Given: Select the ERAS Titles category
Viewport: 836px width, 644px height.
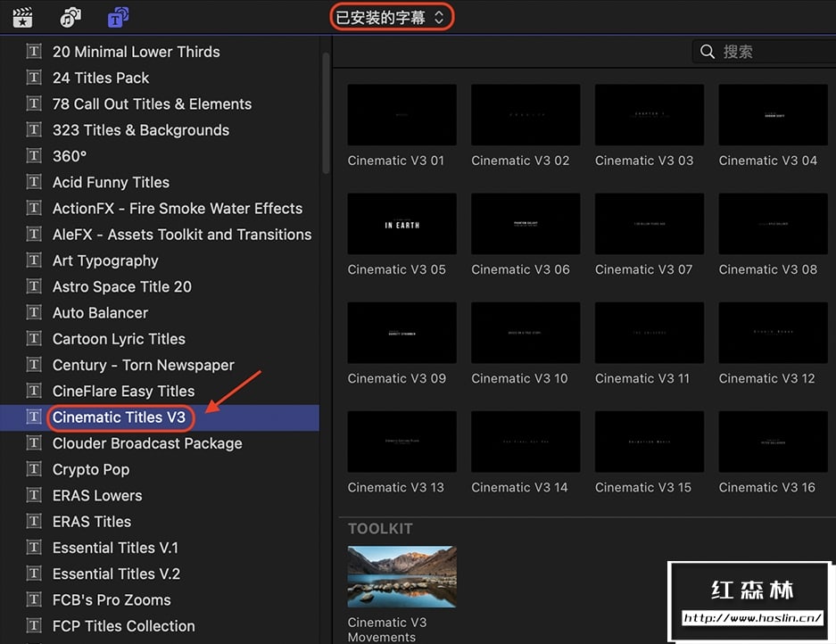Looking at the screenshot, I should [92, 522].
